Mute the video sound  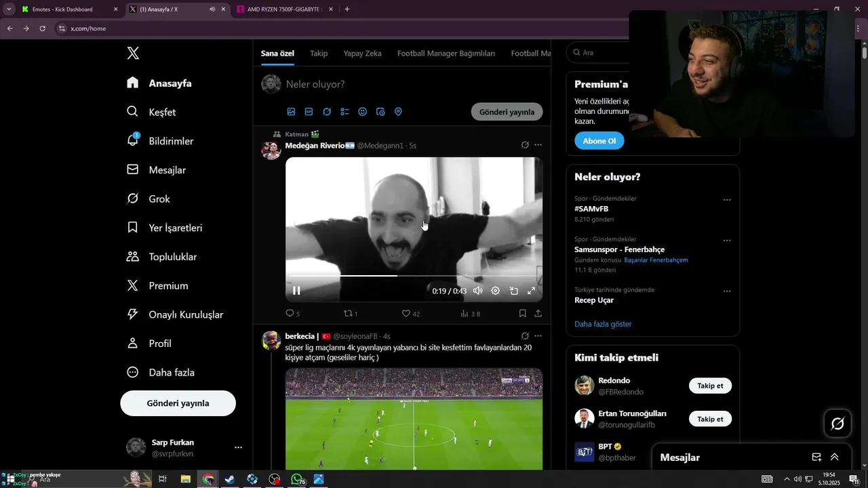(x=477, y=291)
